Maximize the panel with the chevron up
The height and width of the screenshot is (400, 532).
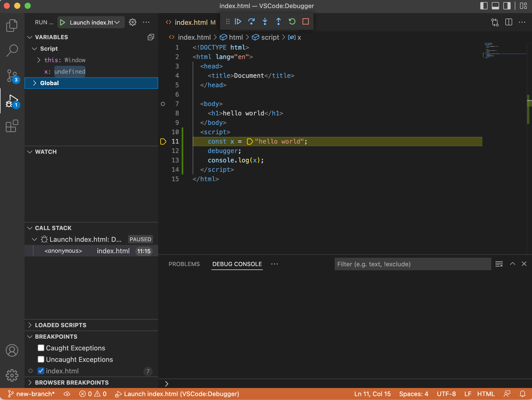[513, 264]
